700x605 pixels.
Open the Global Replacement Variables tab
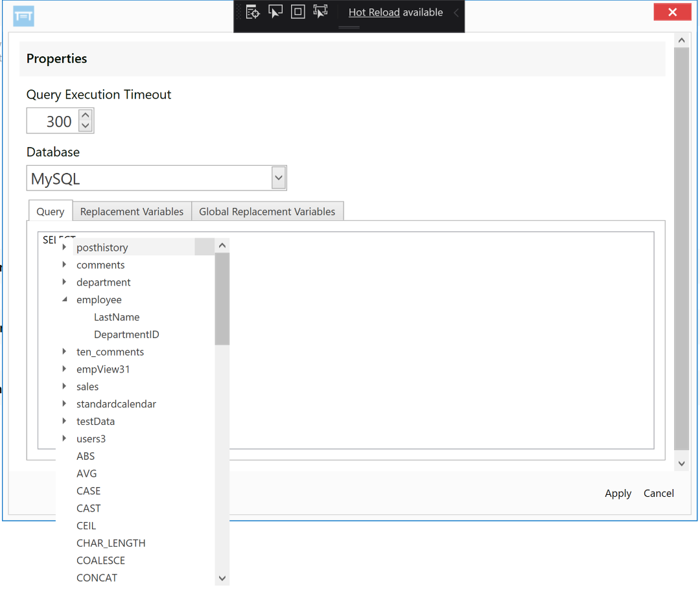(x=268, y=211)
